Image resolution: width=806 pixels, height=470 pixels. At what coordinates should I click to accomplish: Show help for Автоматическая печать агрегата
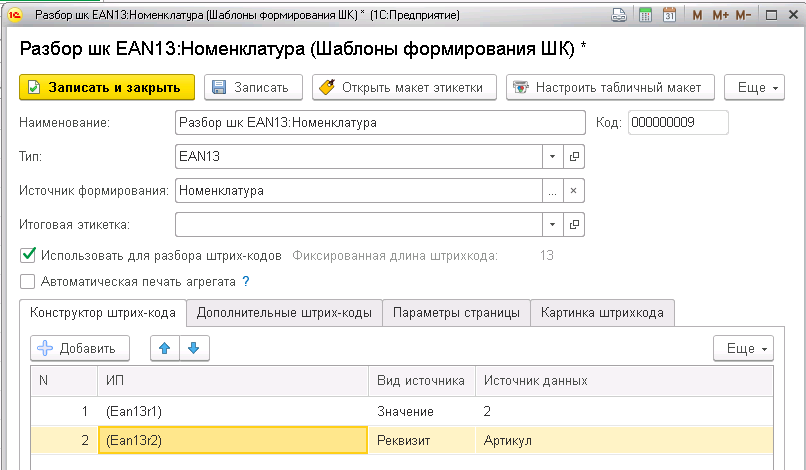coord(246,282)
